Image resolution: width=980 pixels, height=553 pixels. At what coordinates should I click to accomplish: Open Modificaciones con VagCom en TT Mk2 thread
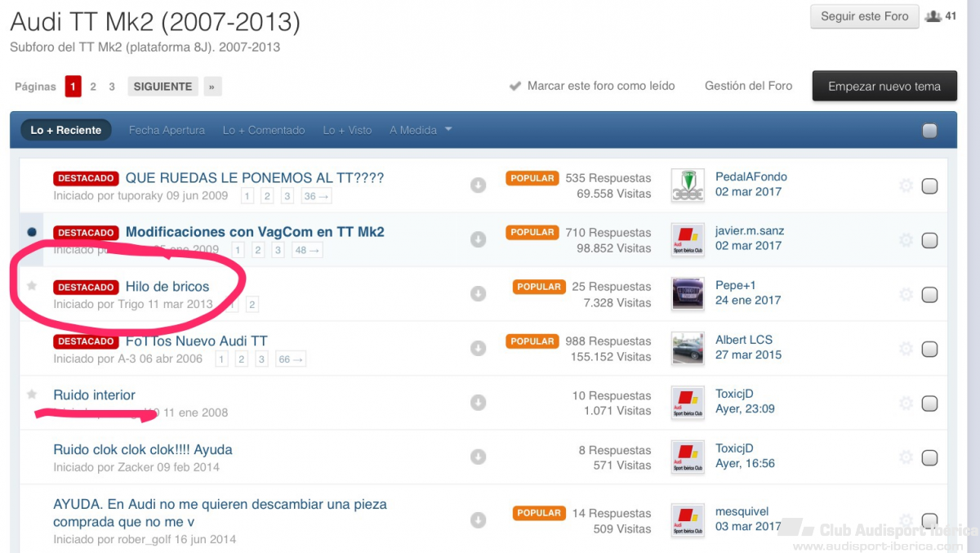pos(255,232)
